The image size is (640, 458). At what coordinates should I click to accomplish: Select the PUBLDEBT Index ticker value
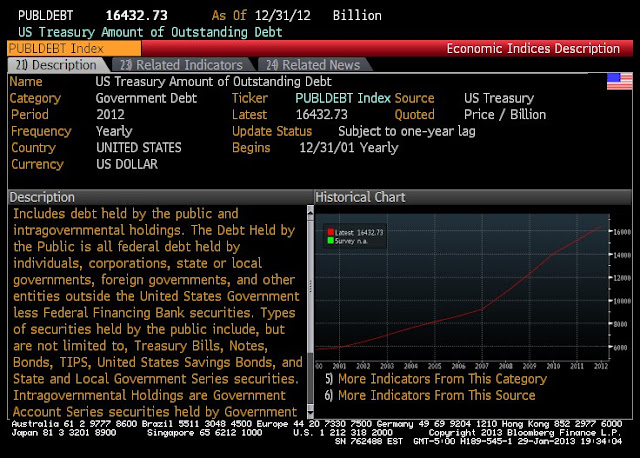tap(343, 98)
